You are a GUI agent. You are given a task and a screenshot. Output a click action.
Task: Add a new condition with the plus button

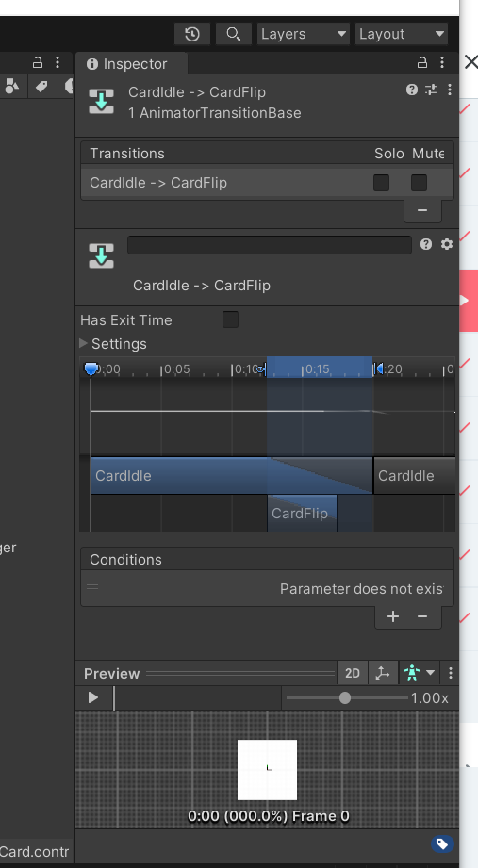point(393,616)
